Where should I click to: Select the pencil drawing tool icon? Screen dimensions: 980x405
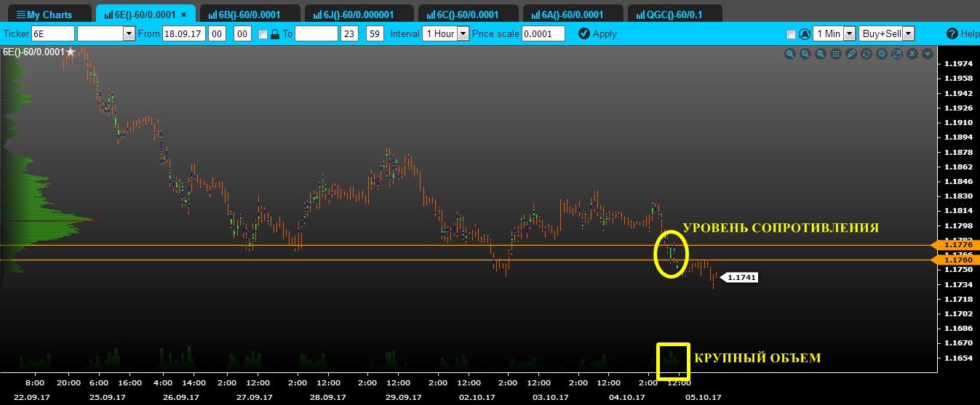click(851, 54)
